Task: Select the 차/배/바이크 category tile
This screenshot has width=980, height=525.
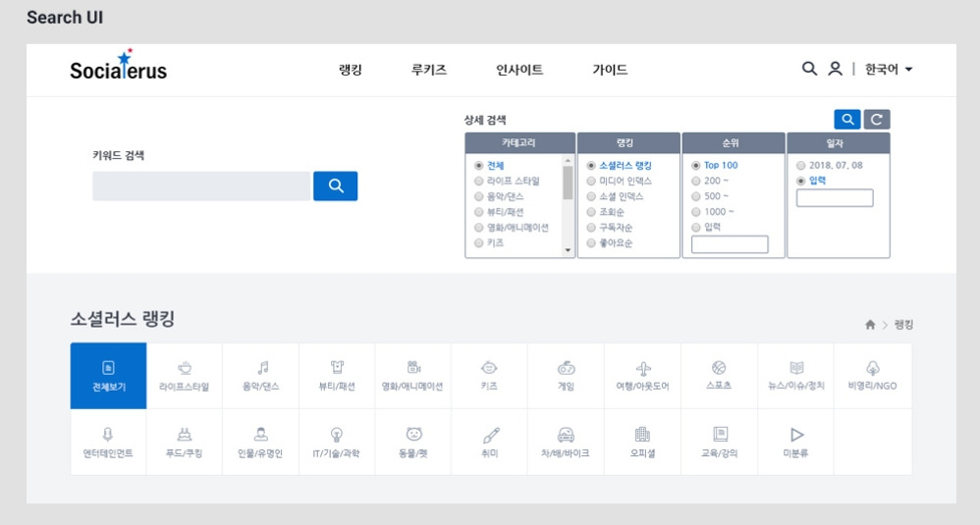Action: [x=566, y=443]
